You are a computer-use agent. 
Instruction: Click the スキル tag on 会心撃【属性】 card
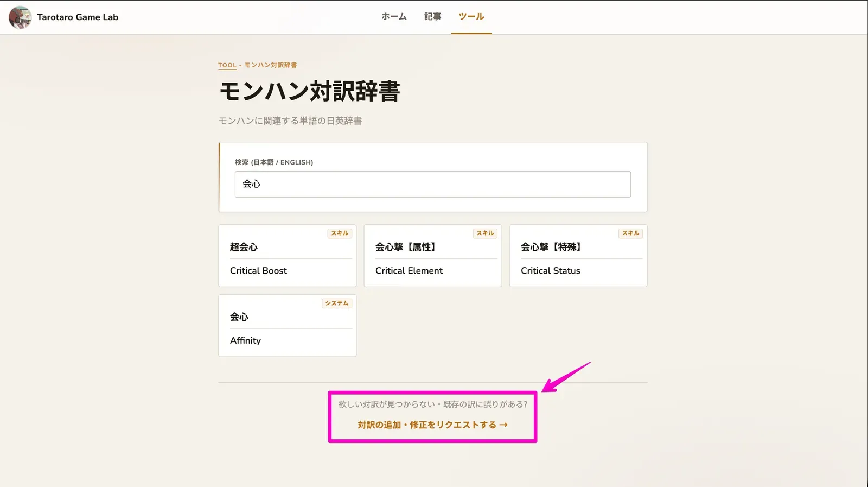point(485,233)
